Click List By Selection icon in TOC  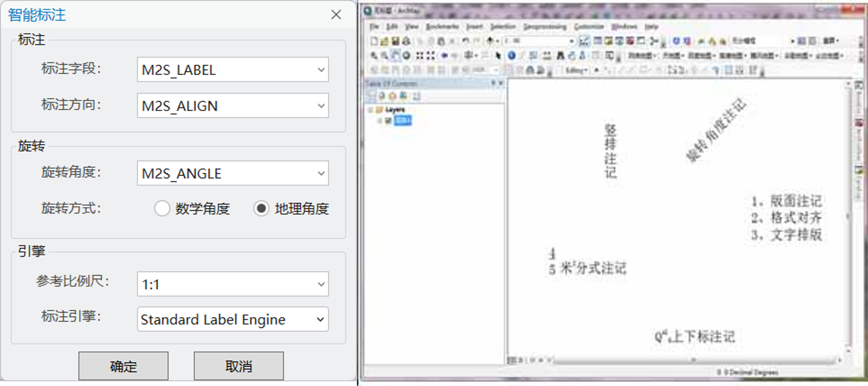point(403,96)
